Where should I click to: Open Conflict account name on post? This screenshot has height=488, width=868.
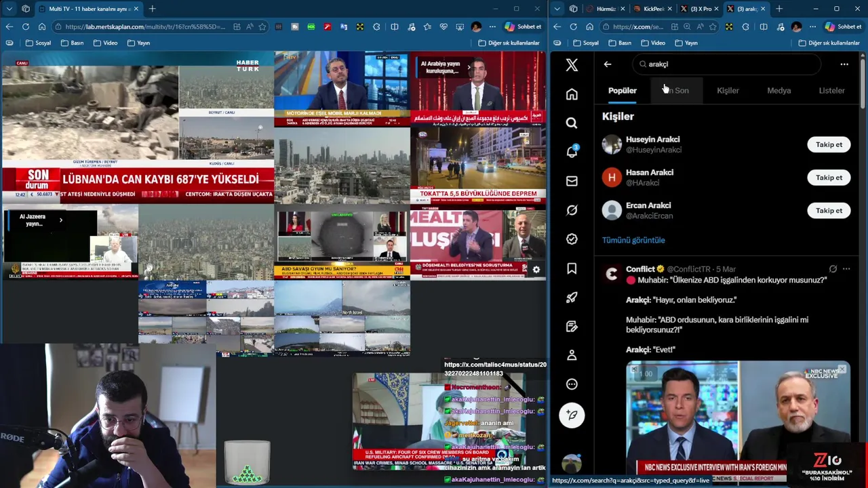click(640, 269)
